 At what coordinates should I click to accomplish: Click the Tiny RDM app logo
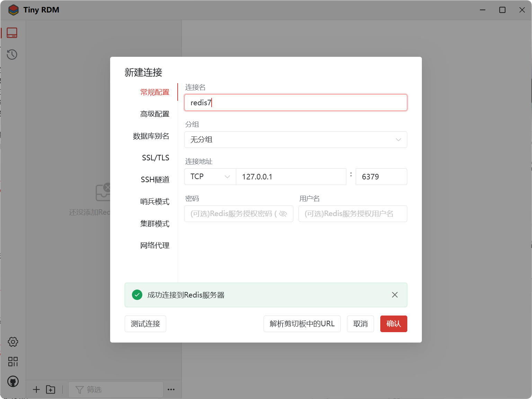coord(14,10)
